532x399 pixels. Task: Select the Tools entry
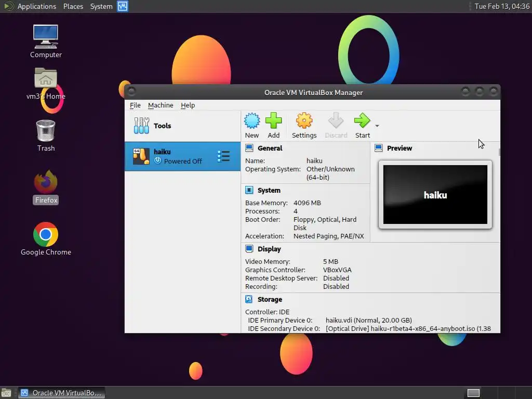(x=182, y=126)
